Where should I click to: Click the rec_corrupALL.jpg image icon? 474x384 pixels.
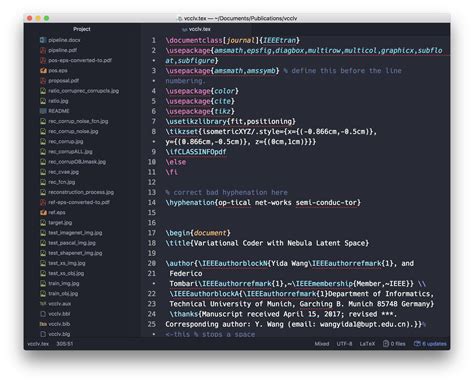pos(43,152)
